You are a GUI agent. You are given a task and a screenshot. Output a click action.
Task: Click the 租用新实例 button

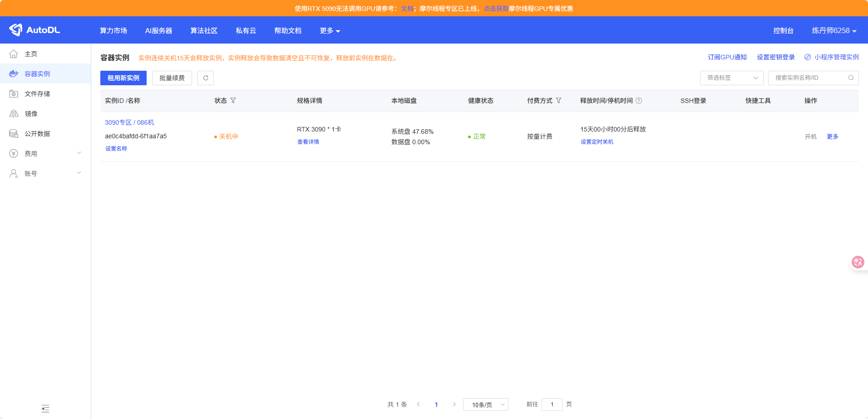[123, 78]
